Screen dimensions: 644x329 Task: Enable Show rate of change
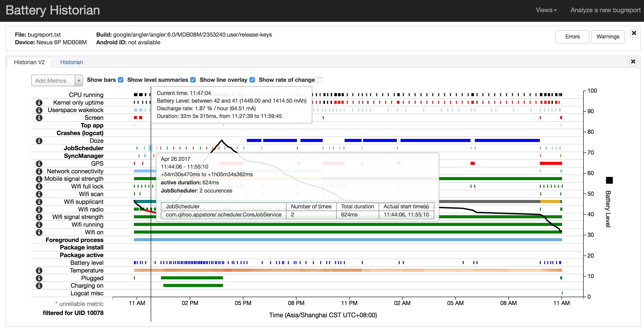point(320,80)
